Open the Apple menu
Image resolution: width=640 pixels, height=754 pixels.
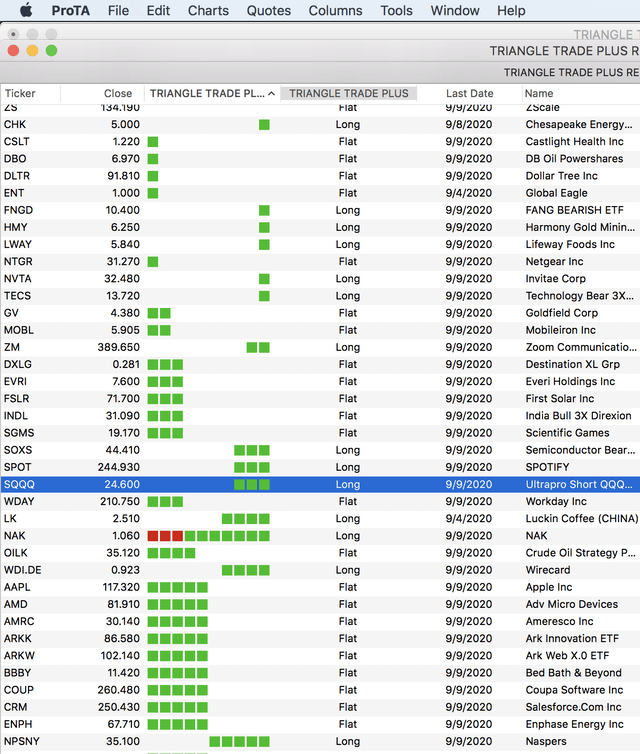pyautogui.click(x=26, y=10)
